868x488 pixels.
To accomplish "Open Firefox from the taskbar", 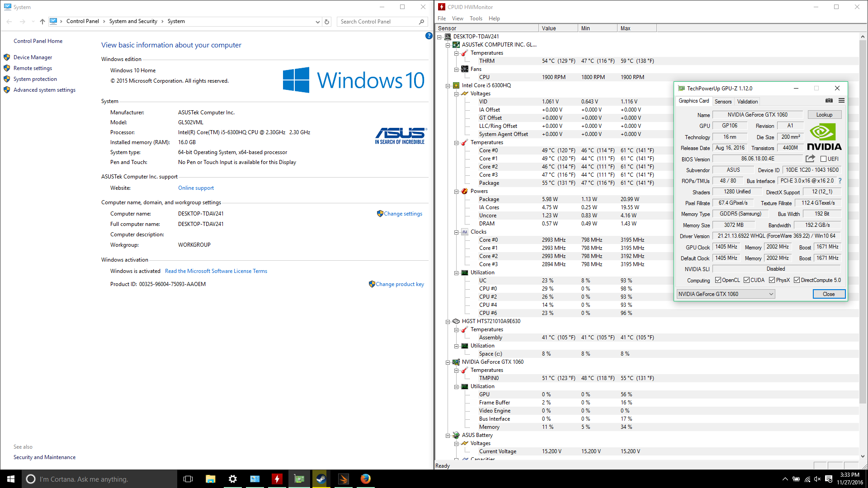I will pos(365,479).
